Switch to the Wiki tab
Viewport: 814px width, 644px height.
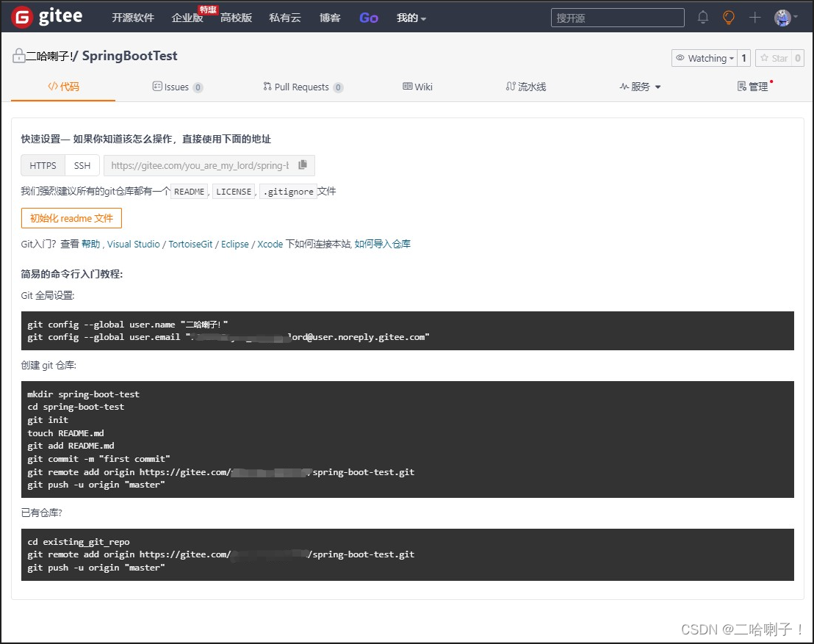417,87
